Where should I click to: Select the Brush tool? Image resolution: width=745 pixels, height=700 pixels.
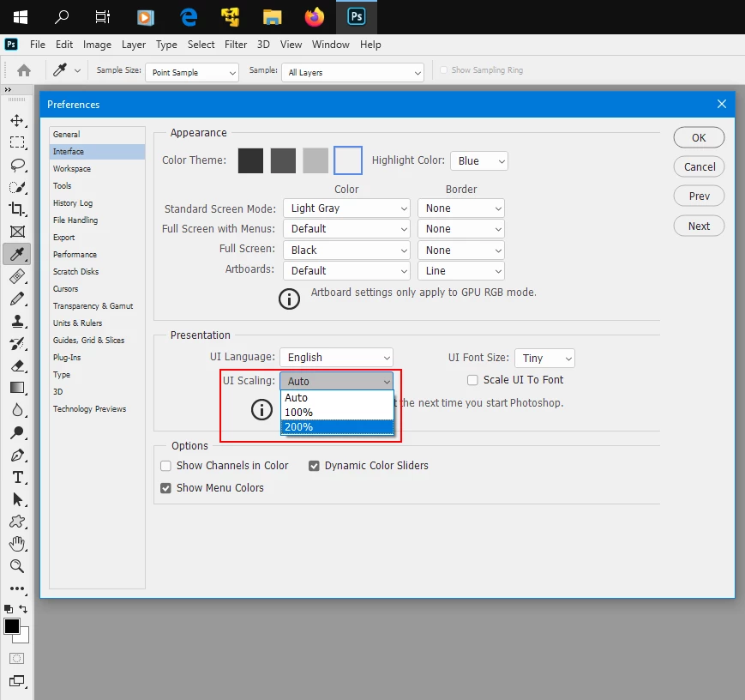[x=17, y=299]
